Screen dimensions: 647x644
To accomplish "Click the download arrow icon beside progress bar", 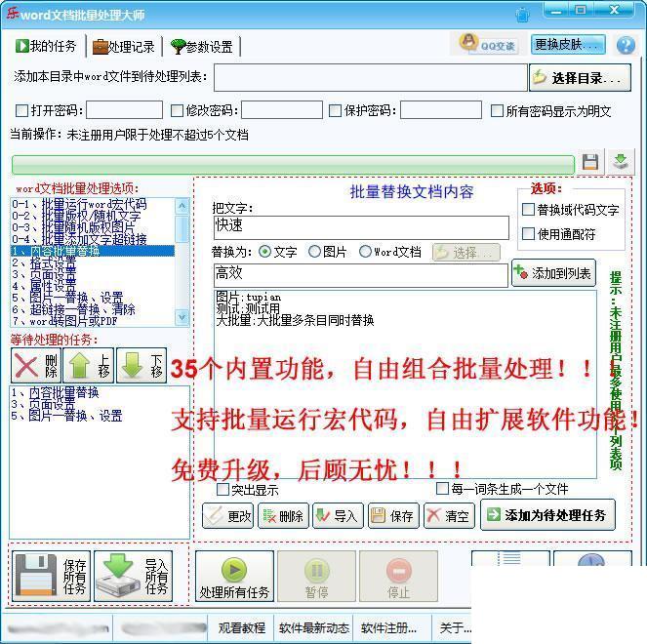I will (621, 162).
